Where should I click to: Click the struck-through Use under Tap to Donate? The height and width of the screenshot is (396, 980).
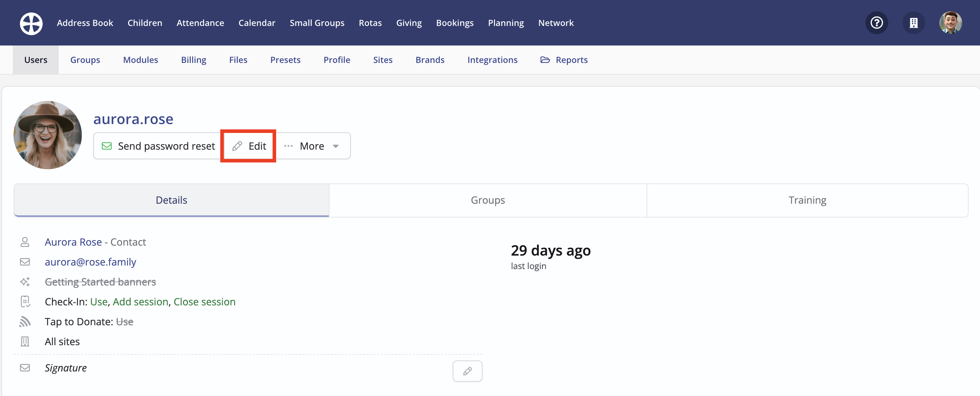[x=125, y=322]
